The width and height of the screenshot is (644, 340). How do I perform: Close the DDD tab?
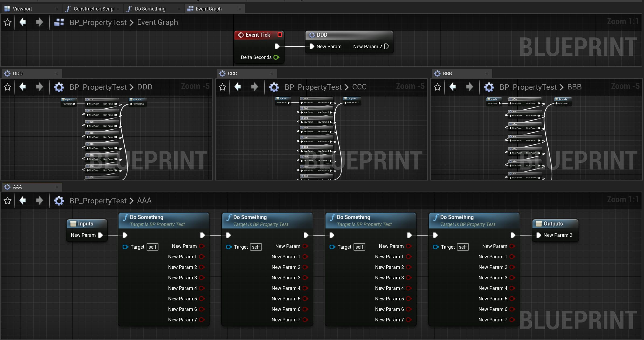57,73
